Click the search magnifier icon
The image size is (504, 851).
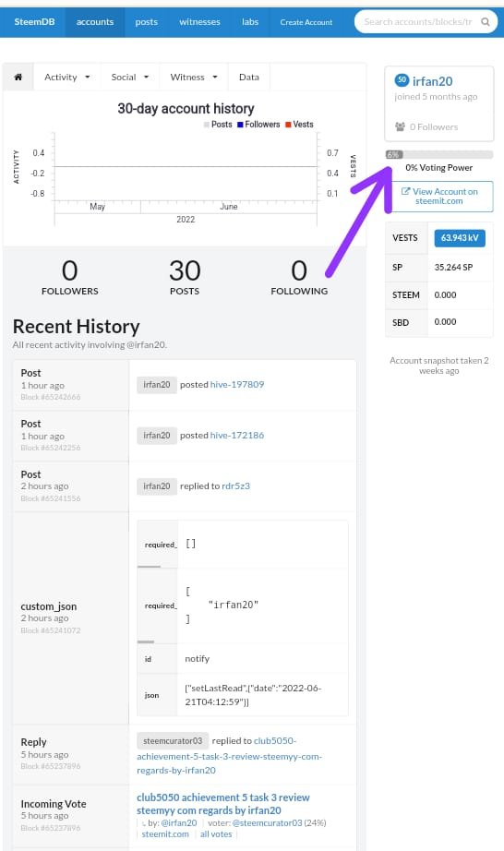(x=485, y=22)
